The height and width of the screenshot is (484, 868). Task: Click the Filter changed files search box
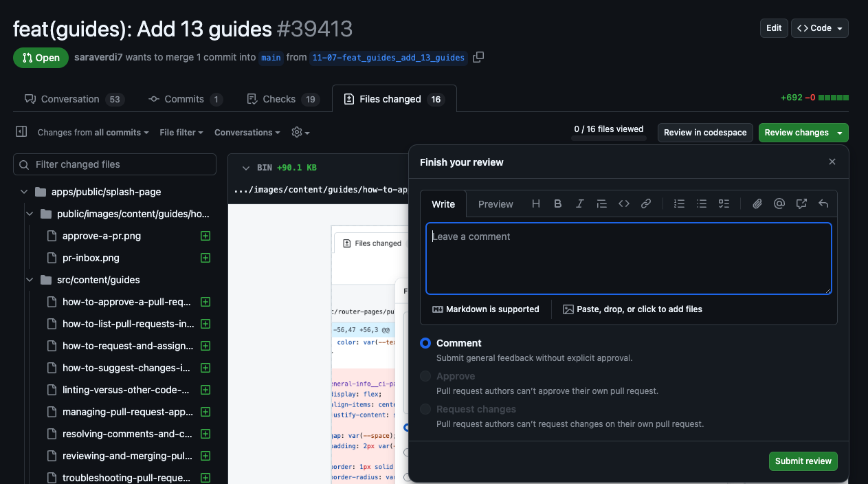(115, 164)
